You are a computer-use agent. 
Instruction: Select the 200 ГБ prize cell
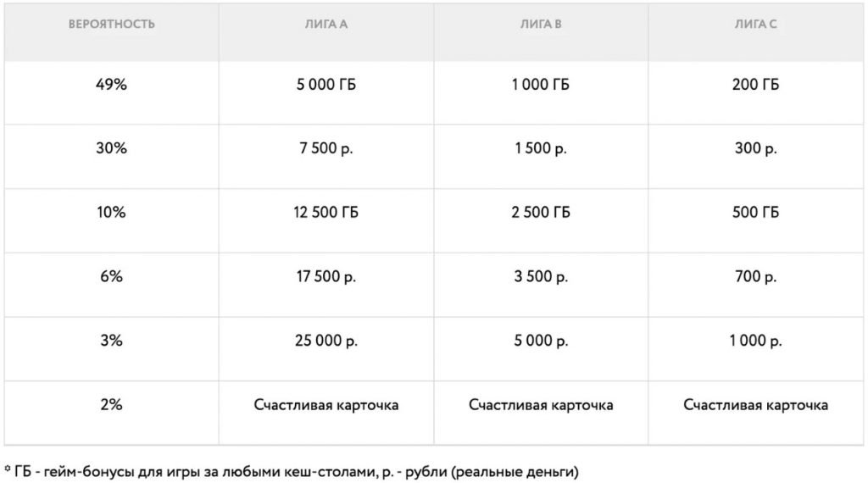(755, 85)
